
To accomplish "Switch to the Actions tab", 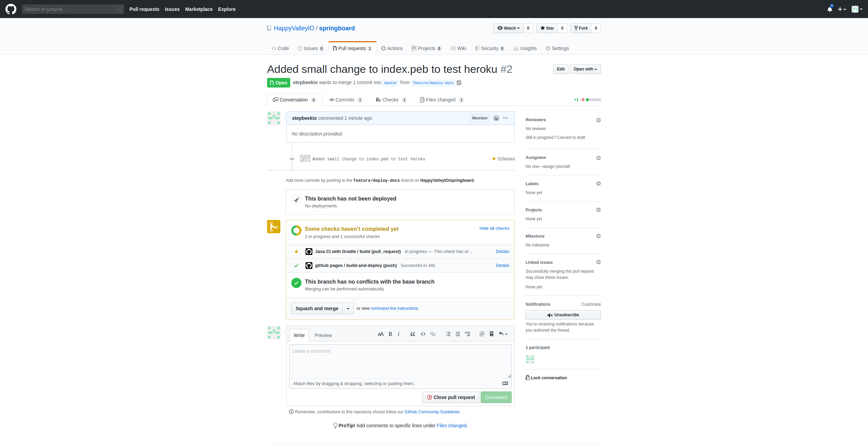I will (392, 48).
